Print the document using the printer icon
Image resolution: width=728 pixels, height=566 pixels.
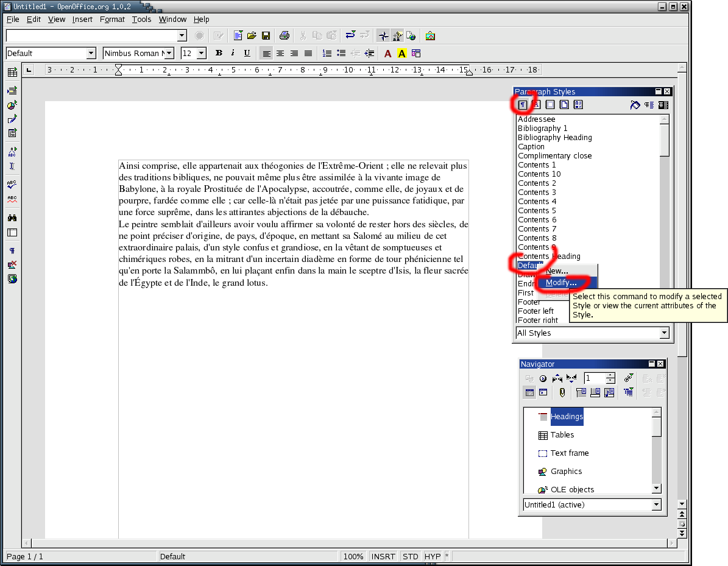(x=284, y=36)
